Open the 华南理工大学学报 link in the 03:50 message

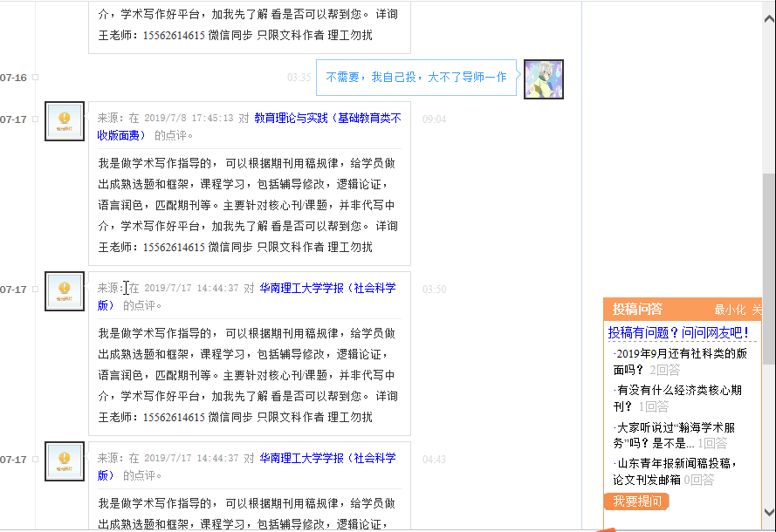tap(327, 288)
